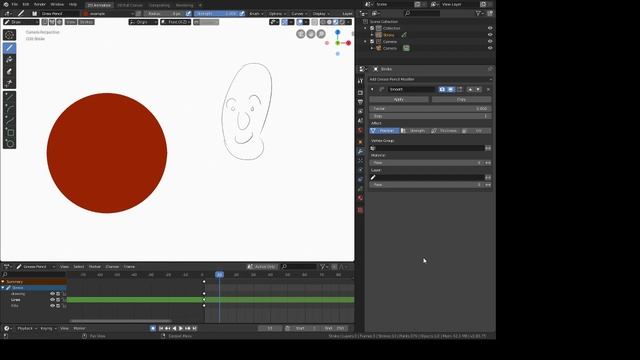
Task: Open the Front (X-Z) drawing plane dropdown
Action: coord(176,22)
